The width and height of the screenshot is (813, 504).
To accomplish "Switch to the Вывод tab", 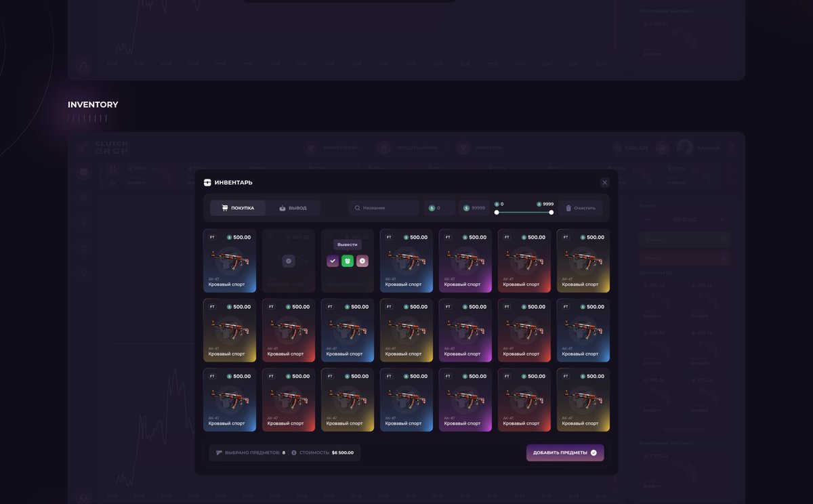I will 293,208.
